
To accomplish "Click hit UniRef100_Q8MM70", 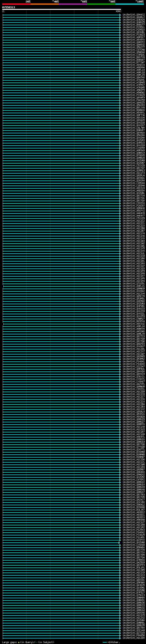I will (x=134, y=424).
